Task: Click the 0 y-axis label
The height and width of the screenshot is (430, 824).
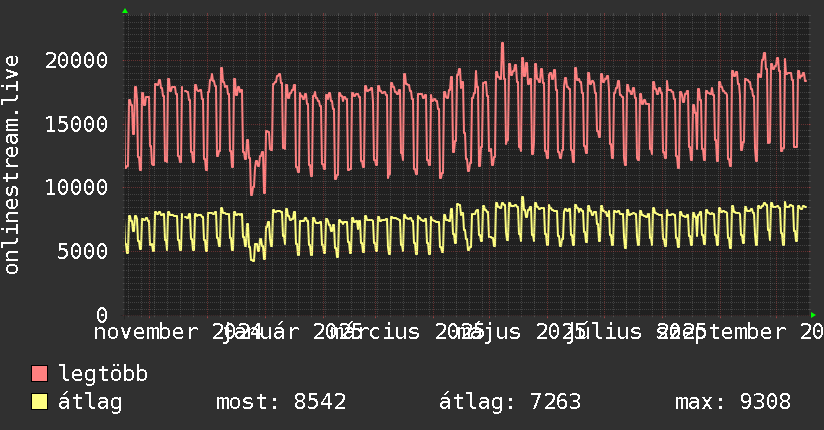Action: coord(102,315)
